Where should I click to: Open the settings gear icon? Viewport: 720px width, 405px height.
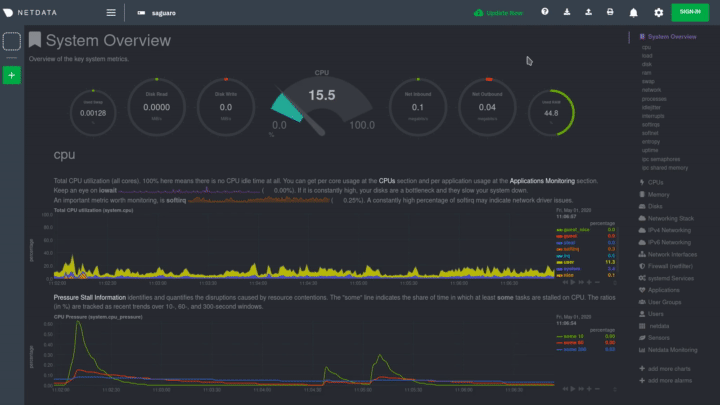(658, 13)
